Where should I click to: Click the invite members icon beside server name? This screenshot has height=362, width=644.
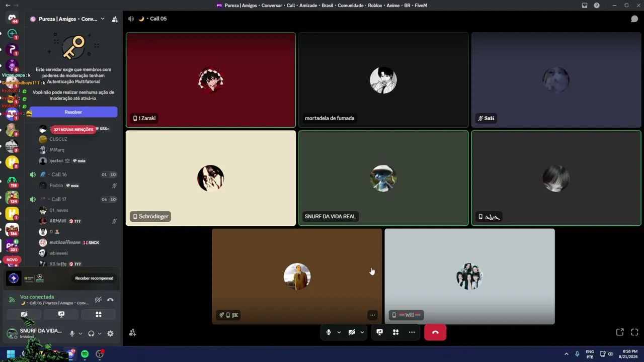coord(115,19)
